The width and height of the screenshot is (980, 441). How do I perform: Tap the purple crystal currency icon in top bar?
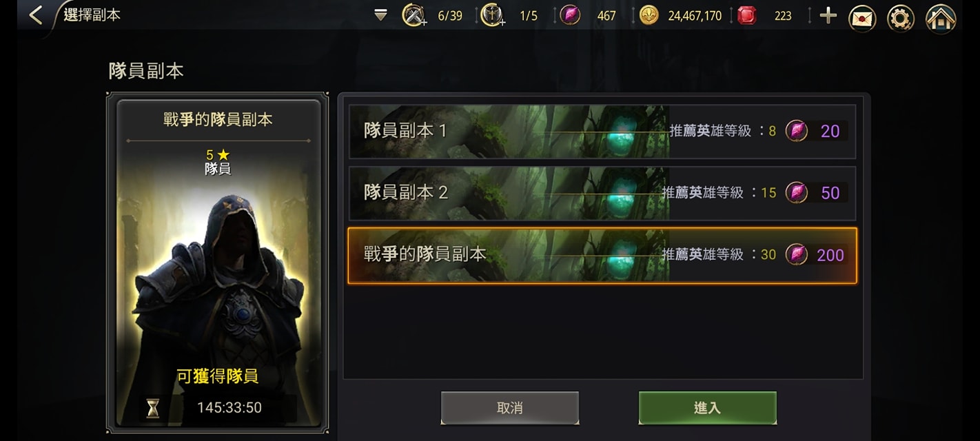[570, 15]
